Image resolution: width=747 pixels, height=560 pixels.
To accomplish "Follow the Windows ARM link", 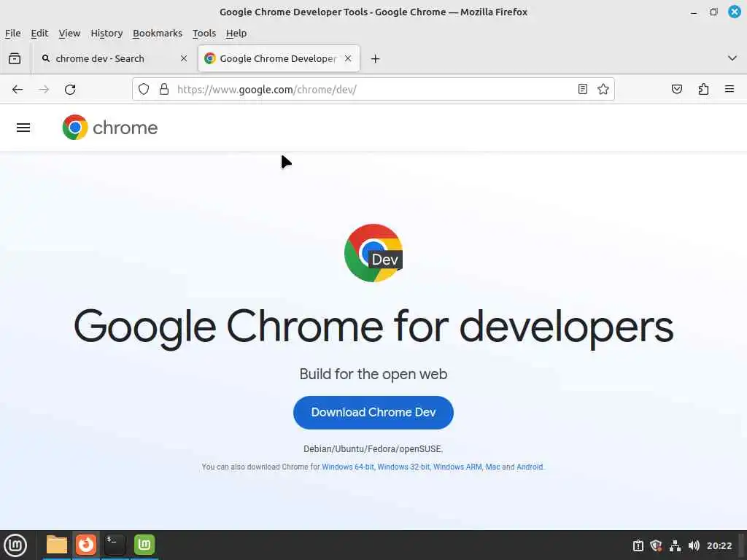I will pos(457,467).
